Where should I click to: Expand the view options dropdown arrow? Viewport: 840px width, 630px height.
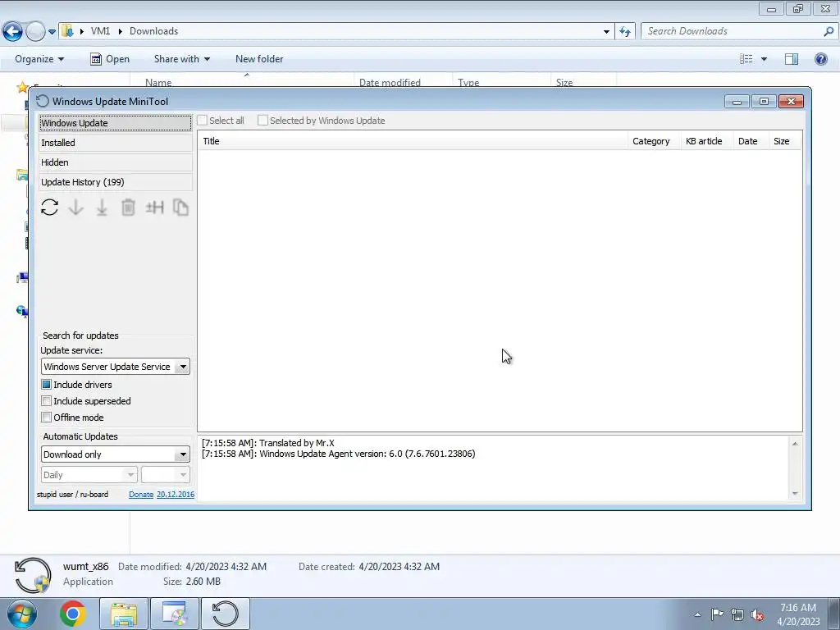[764, 59]
